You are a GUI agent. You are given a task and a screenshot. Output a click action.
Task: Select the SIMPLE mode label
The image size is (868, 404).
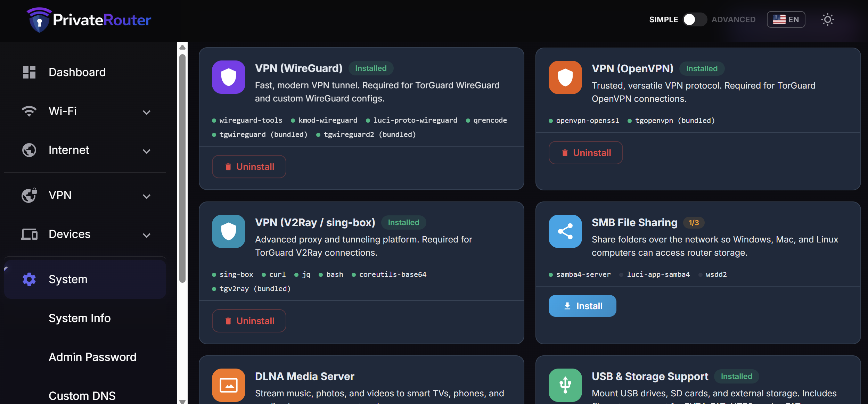point(664,19)
